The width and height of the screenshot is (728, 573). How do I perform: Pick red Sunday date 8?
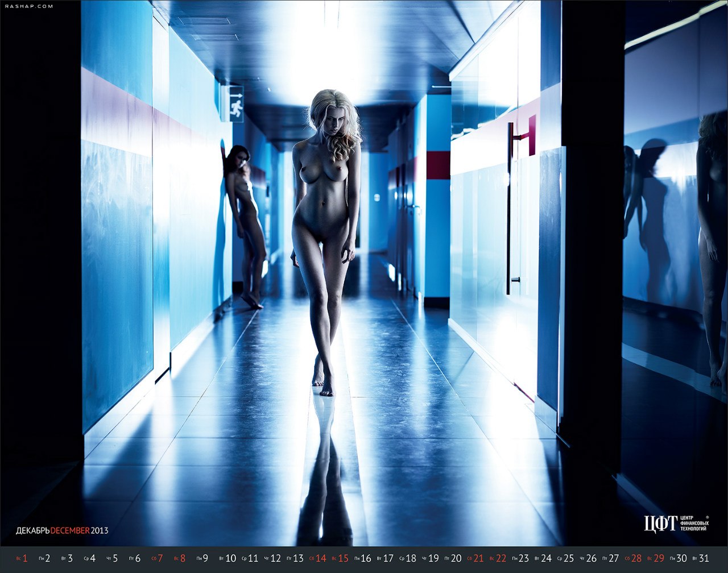pyautogui.click(x=183, y=558)
